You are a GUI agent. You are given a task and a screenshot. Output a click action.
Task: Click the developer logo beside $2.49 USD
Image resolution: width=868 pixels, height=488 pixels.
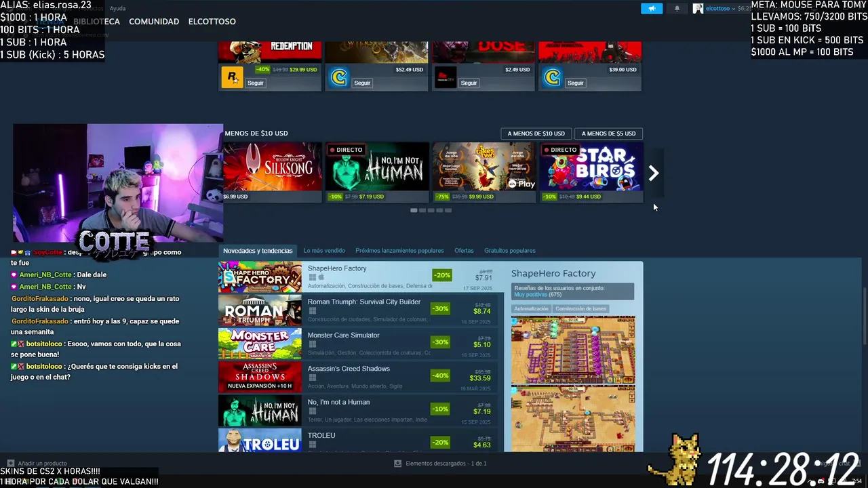point(446,78)
